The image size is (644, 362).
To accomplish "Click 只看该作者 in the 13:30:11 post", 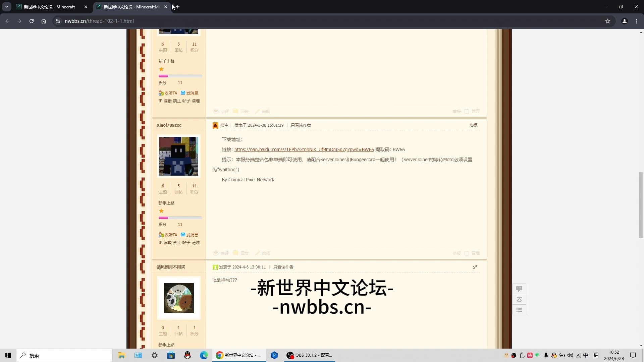I will point(283,267).
